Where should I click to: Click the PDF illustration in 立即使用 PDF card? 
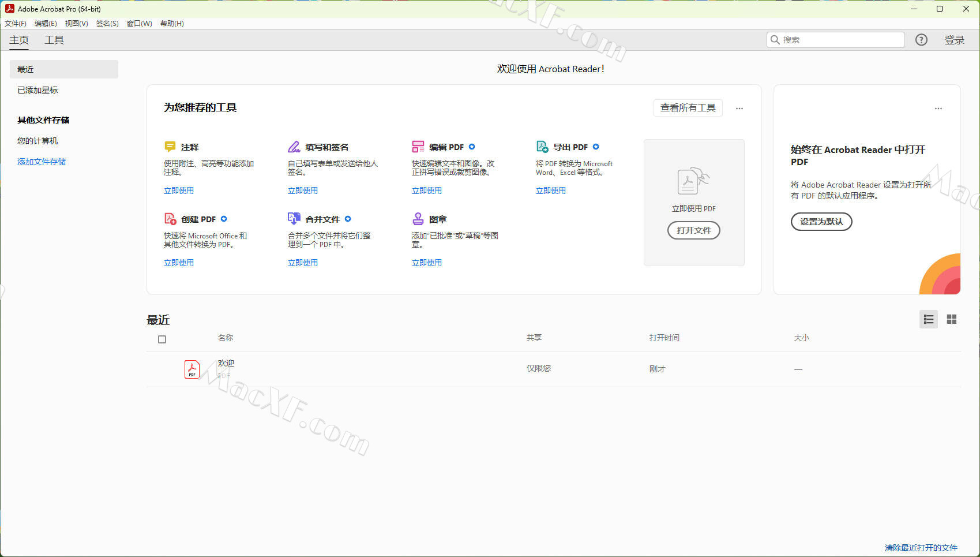pos(693,181)
